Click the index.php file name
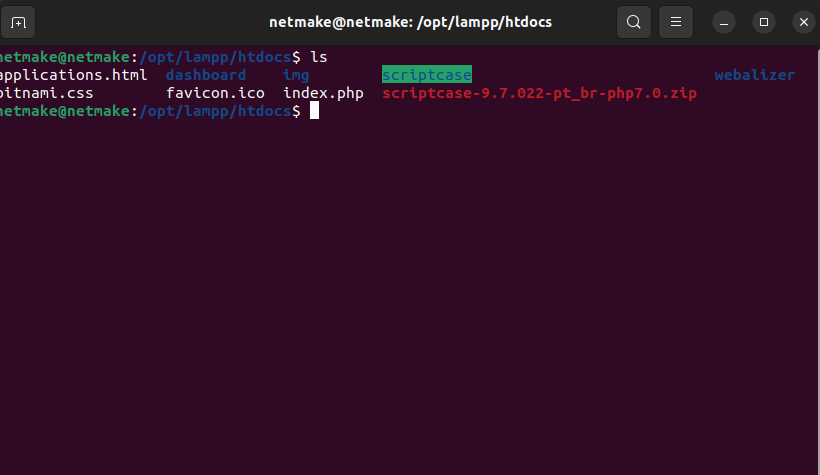This screenshot has width=820, height=475. coord(323,94)
